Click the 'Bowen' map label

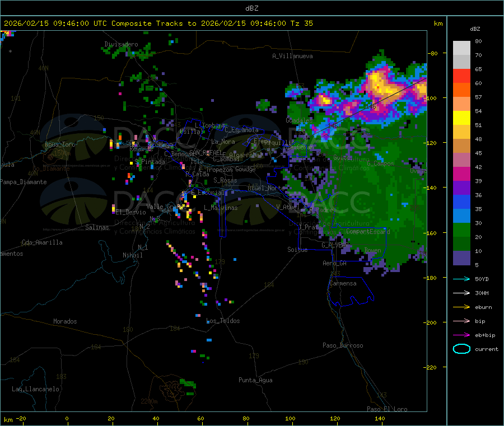pos(373,250)
